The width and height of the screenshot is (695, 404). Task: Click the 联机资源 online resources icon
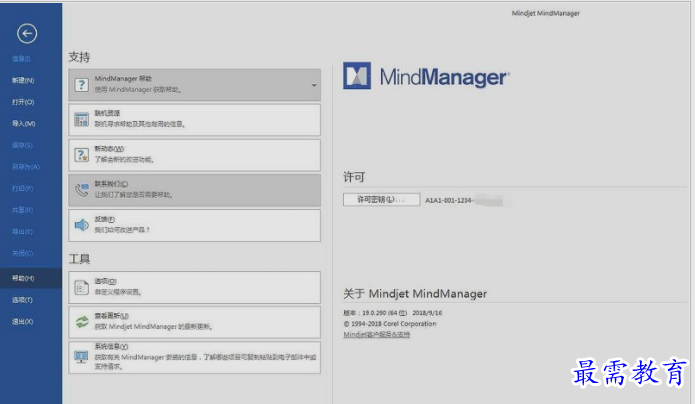82,120
